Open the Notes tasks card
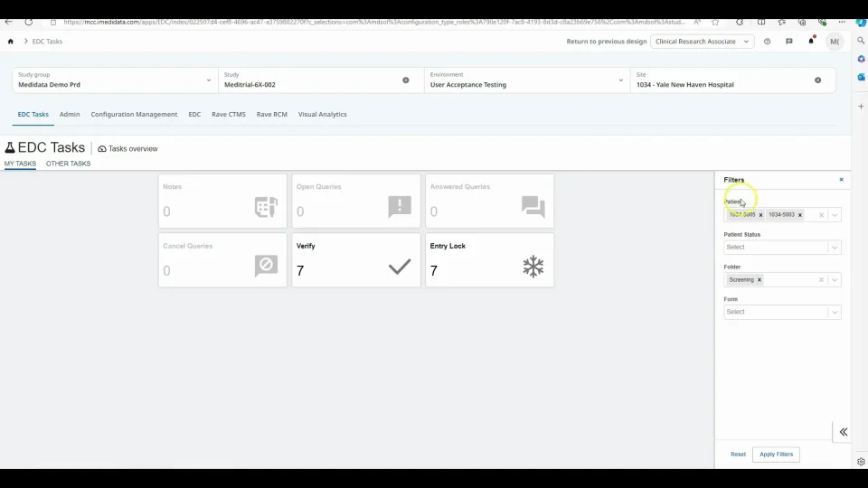Screen dimensions: 868x488 coord(222,201)
